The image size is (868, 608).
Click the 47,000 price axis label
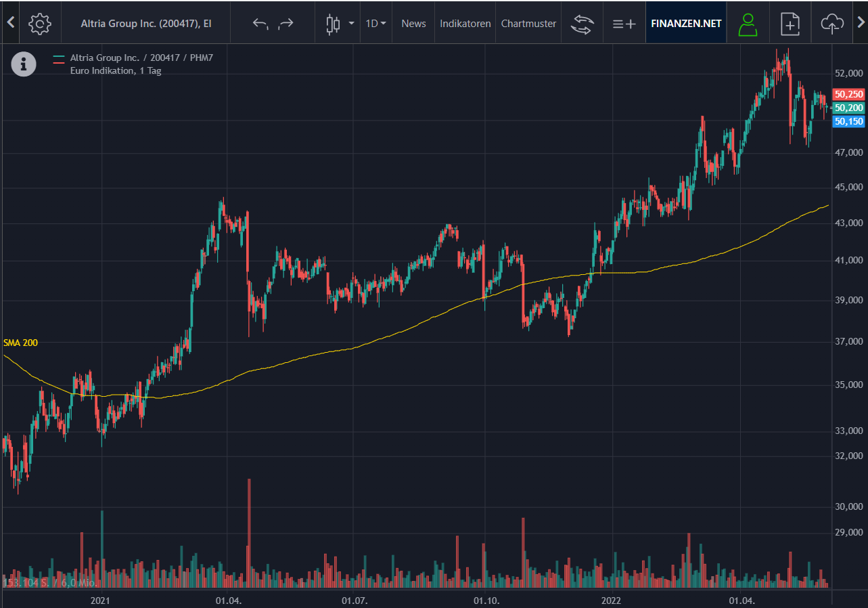click(x=848, y=154)
